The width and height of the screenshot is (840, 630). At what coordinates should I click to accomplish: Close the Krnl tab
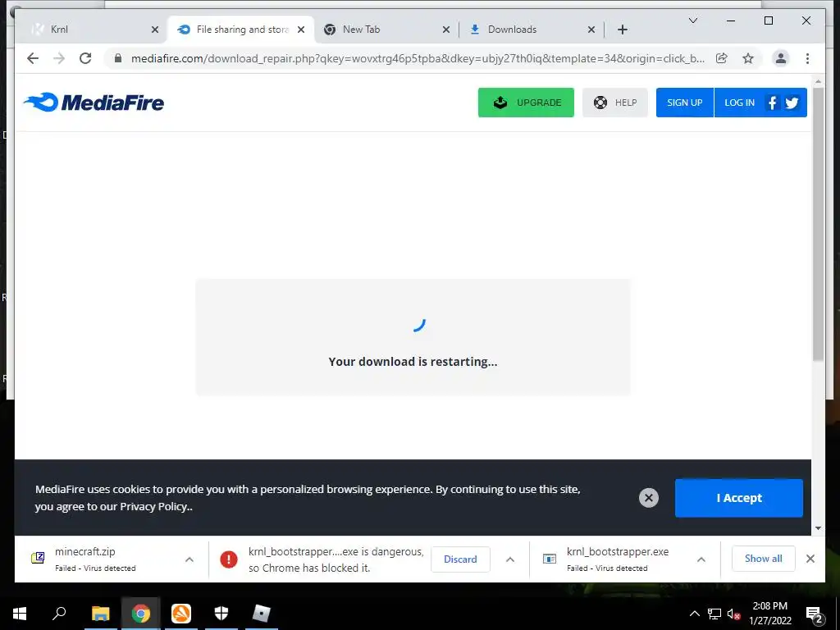(155, 30)
